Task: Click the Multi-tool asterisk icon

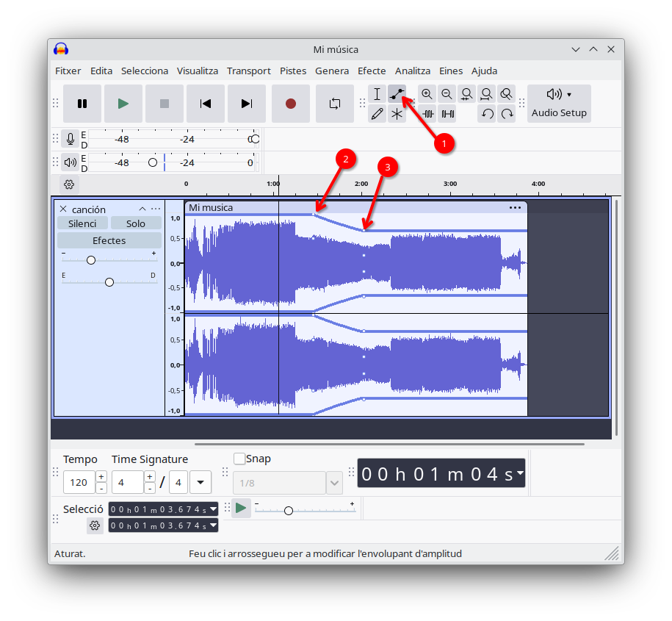Action: [397, 114]
